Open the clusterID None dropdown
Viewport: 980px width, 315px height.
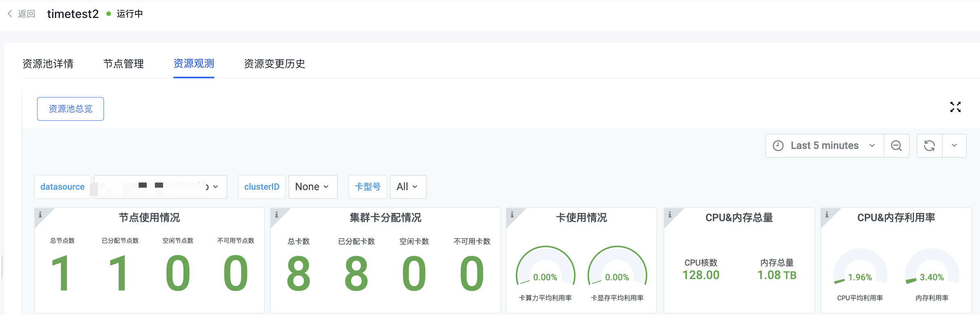point(313,187)
